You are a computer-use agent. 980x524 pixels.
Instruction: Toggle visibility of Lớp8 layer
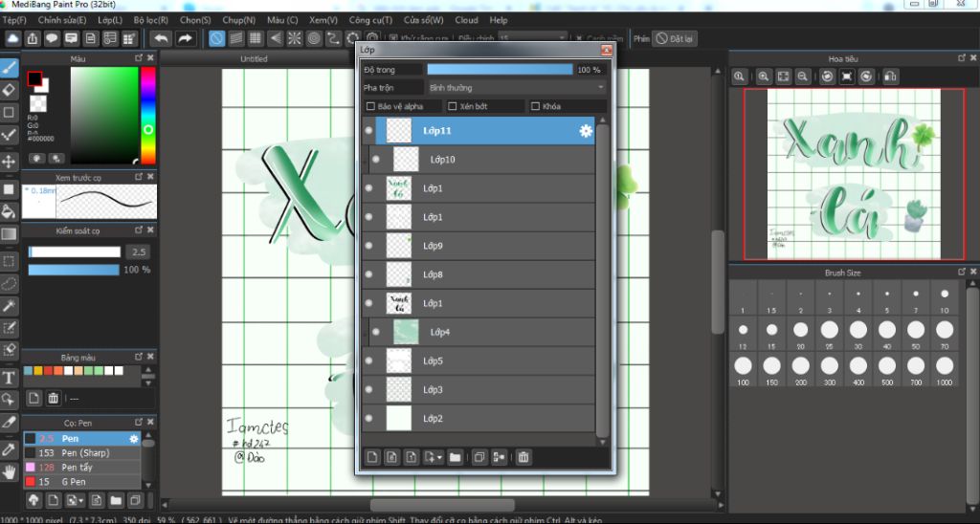pyautogui.click(x=368, y=274)
